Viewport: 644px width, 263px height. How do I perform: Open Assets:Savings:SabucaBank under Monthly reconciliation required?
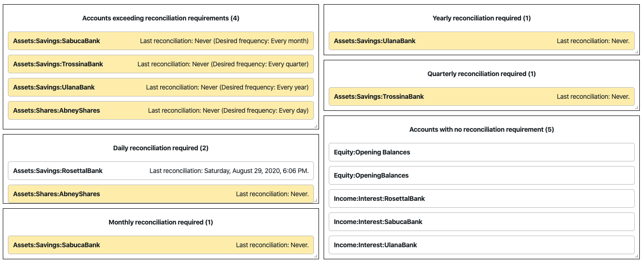(x=161, y=245)
